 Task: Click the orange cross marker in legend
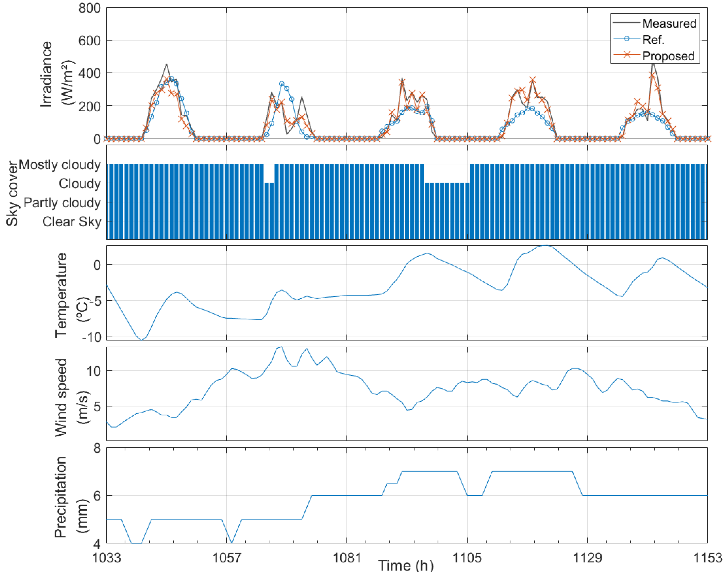tap(627, 55)
